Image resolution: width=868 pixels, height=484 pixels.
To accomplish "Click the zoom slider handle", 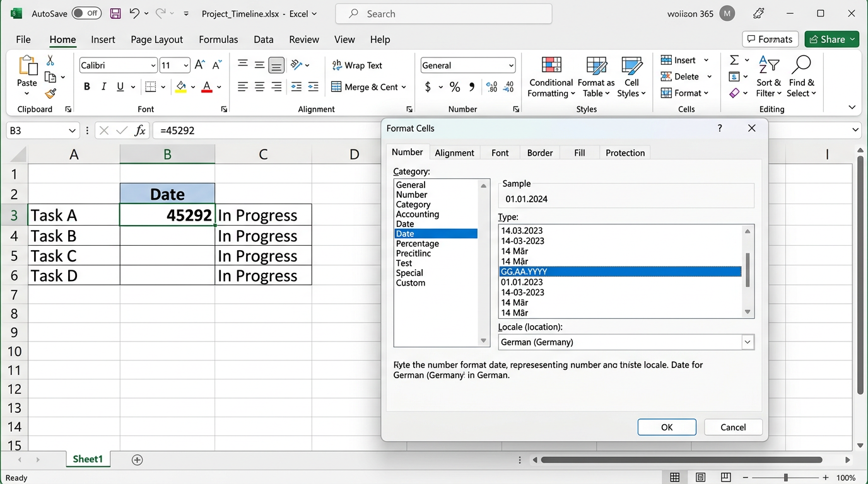I will tap(785, 478).
